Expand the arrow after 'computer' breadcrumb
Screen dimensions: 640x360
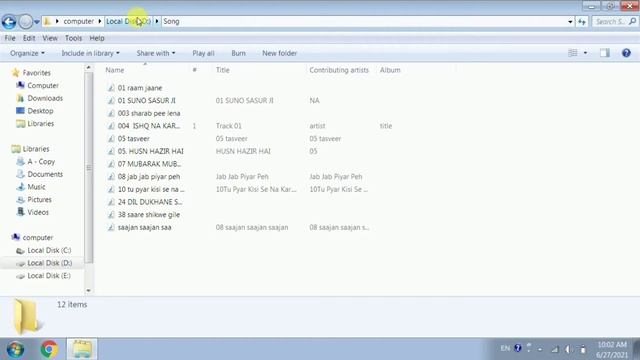pos(100,21)
